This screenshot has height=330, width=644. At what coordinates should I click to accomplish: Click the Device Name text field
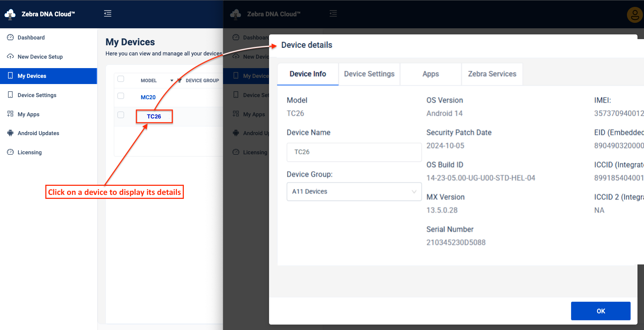pyautogui.click(x=354, y=152)
